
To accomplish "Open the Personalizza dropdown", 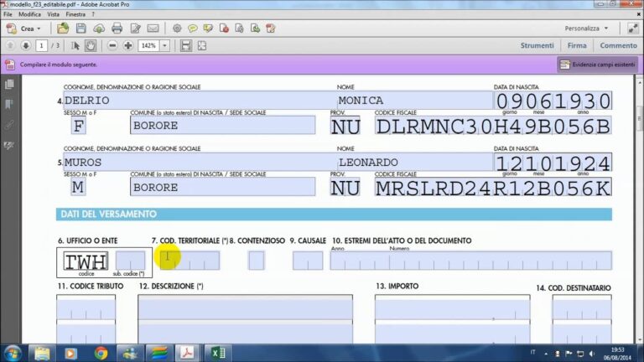I will (x=586, y=28).
